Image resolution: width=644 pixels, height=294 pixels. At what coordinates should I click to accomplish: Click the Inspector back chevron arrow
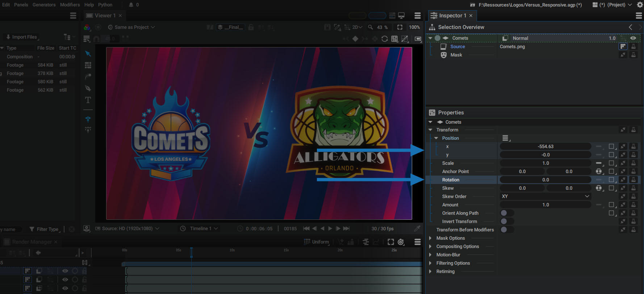pyautogui.click(x=631, y=27)
